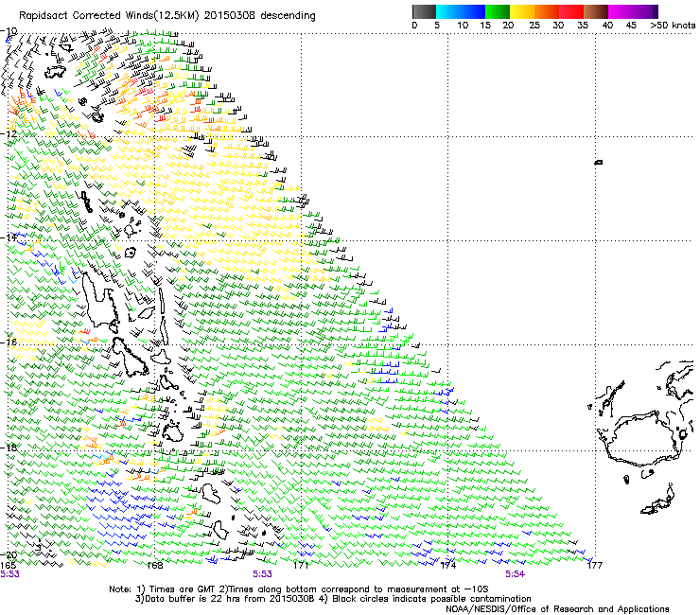Screen dimensions: 700x615
Task: Click the '177' longitude axis label
Action: (595, 566)
